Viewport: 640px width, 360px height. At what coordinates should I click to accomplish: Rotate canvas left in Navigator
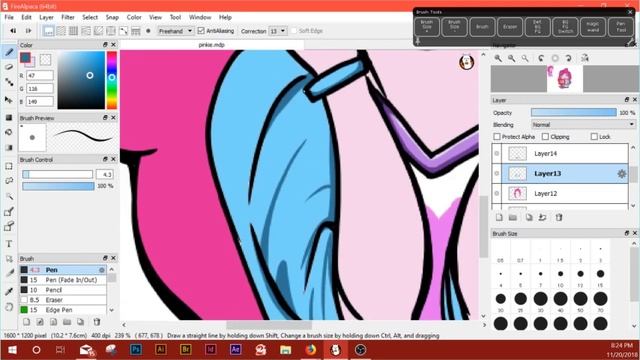pyautogui.click(x=541, y=58)
